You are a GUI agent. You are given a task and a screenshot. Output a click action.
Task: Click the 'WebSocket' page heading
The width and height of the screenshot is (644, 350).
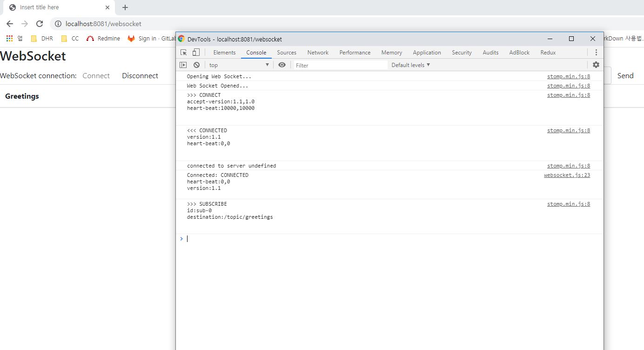pyautogui.click(x=33, y=56)
